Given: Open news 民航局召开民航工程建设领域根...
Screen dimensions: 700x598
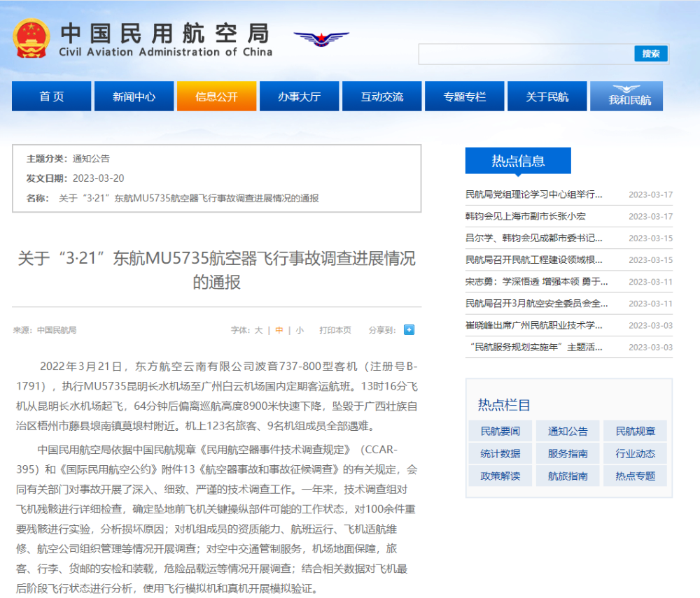Looking at the screenshot, I should pyautogui.click(x=533, y=260).
